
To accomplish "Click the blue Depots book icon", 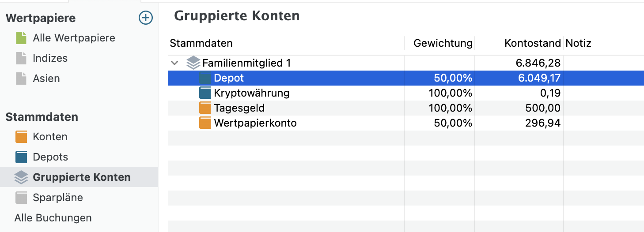I will click(21, 157).
